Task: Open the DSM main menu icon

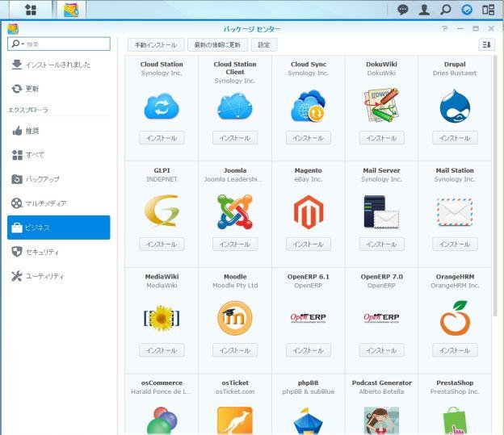Action: [x=31, y=10]
